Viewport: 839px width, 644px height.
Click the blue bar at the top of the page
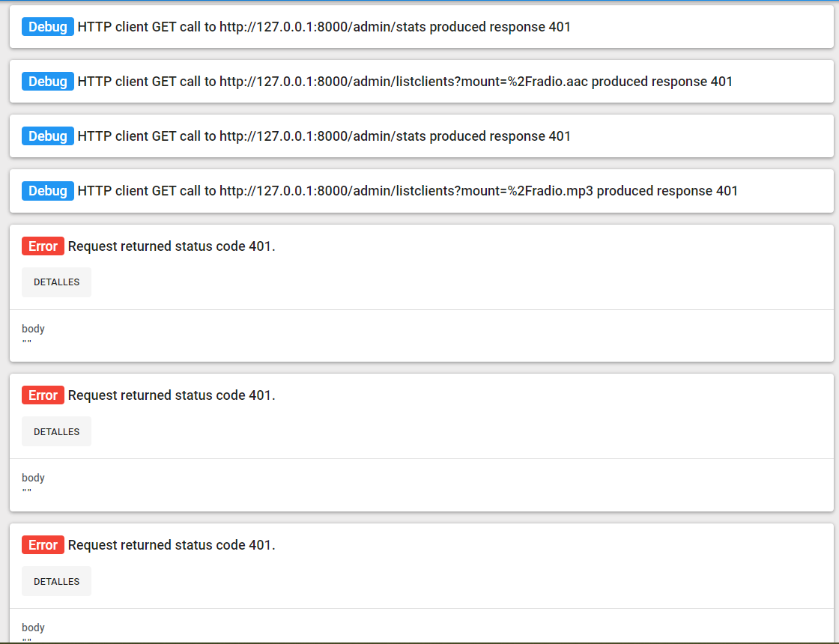[x=419, y=2]
